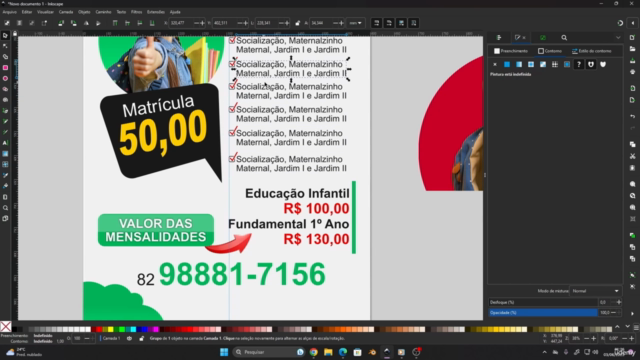640x360 pixels.
Task: Toggle Camada 1 layer visibility eye
Action: pyautogui.click(x=129, y=338)
